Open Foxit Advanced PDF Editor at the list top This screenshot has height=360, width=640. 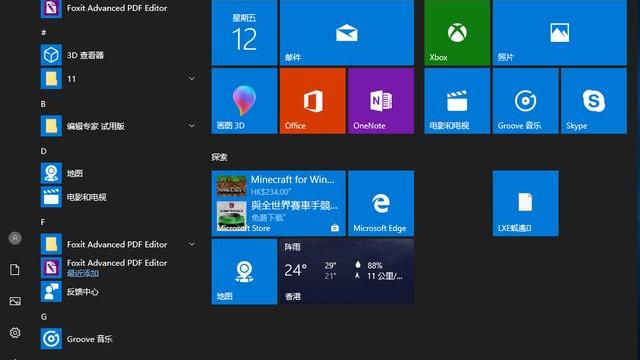[x=118, y=8]
